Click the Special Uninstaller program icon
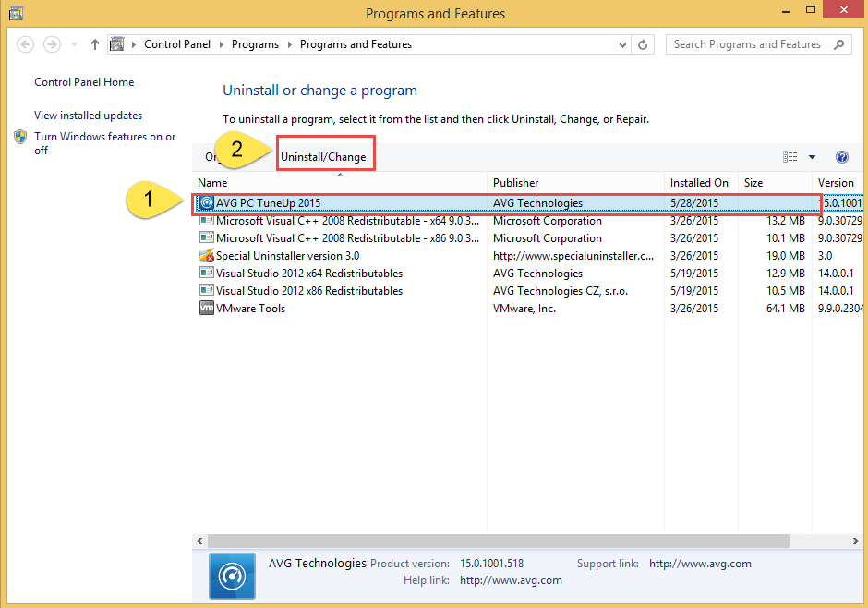Viewport: 868px width, 608px height. click(x=207, y=256)
